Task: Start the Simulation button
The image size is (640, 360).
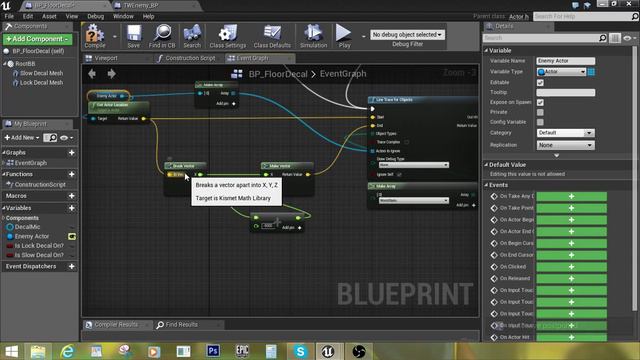Action: [313, 36]
